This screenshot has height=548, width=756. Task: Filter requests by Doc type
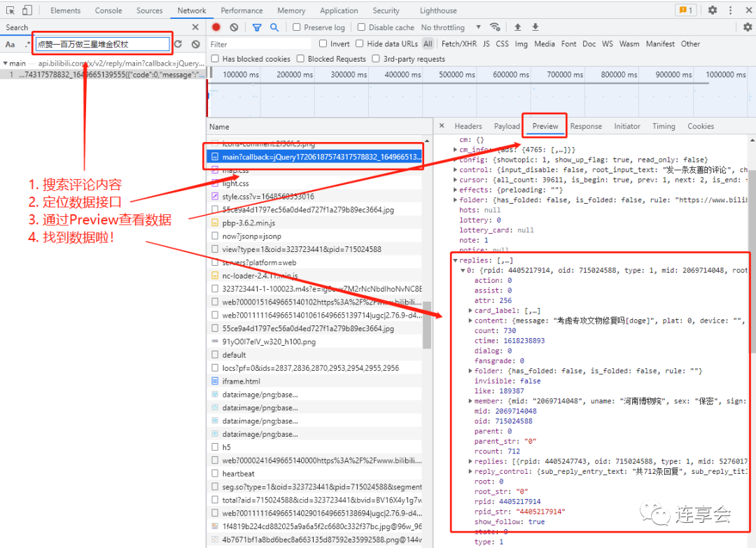pyautogui.click(x=589, y=44)
